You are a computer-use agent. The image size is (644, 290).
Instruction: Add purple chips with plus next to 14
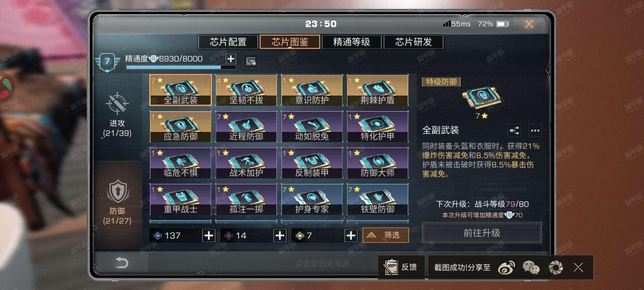tap(280, 236)
